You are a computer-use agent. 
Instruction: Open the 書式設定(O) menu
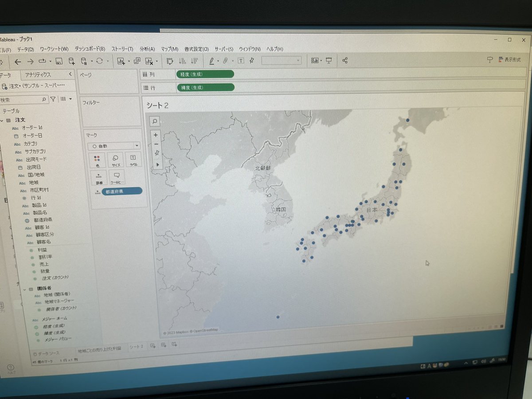pos(196,49)
